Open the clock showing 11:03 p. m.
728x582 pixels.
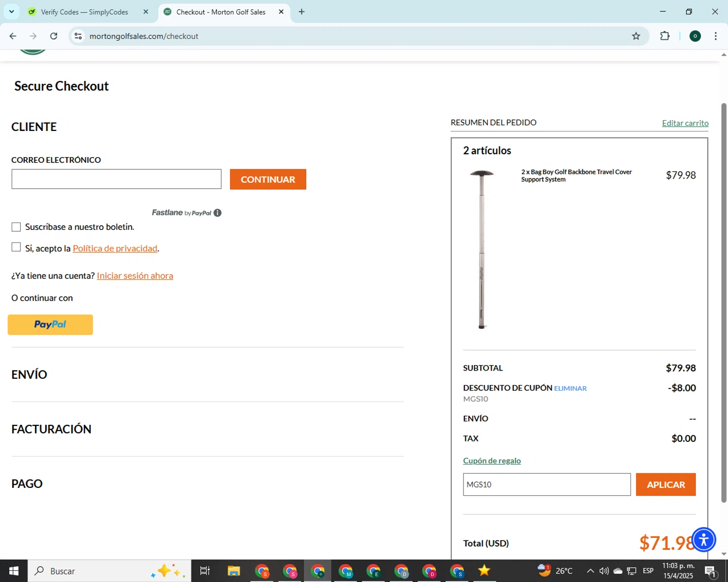click(x=678, y=571)
